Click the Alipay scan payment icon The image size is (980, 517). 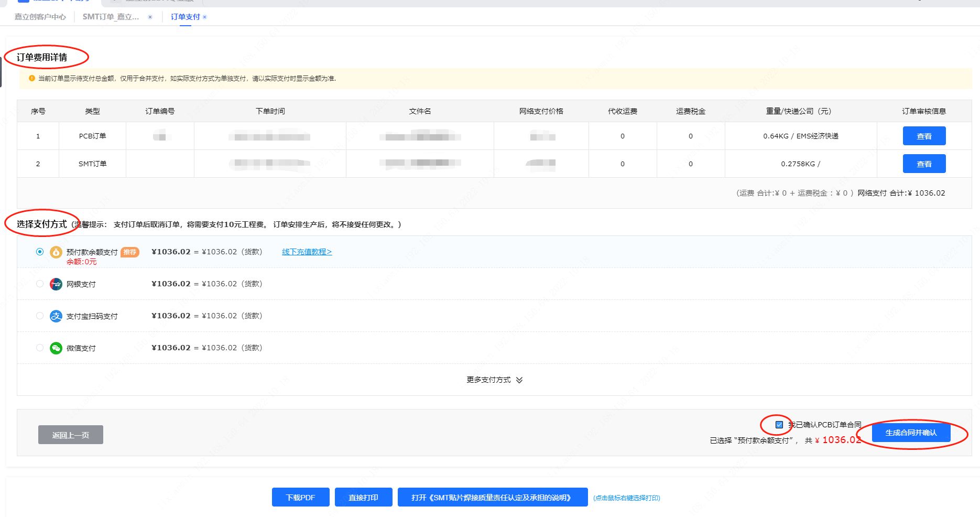click(56, 316)
